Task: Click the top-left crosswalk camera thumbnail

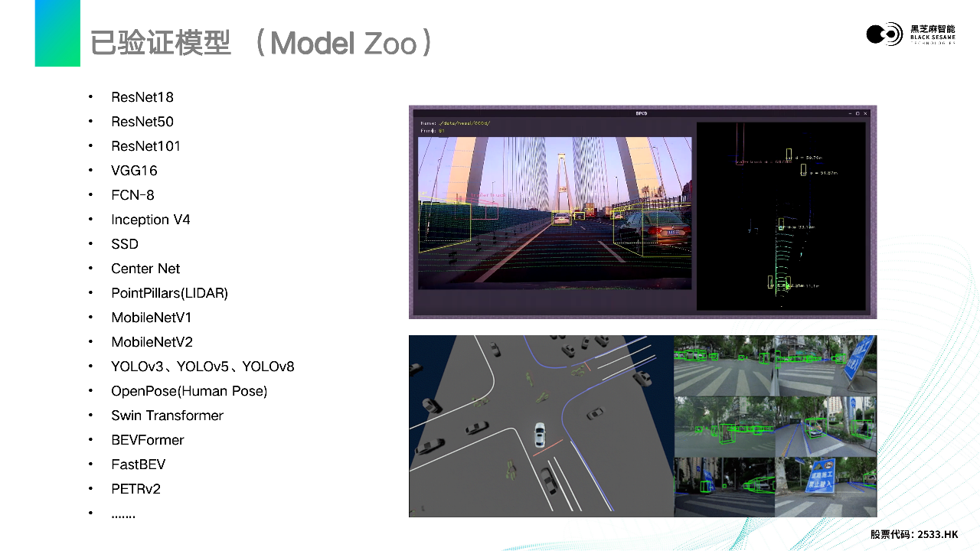Action: point(724,365)
